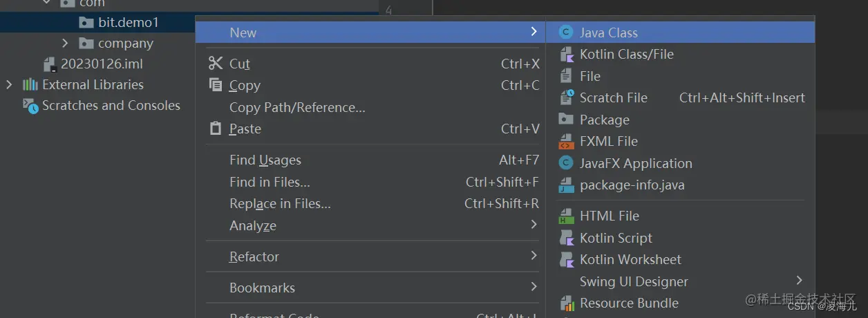Image resolution: width=868 pixels, height=318 pixels.
Task: Click the Copy icon in context menu
Action: (216, 85)
